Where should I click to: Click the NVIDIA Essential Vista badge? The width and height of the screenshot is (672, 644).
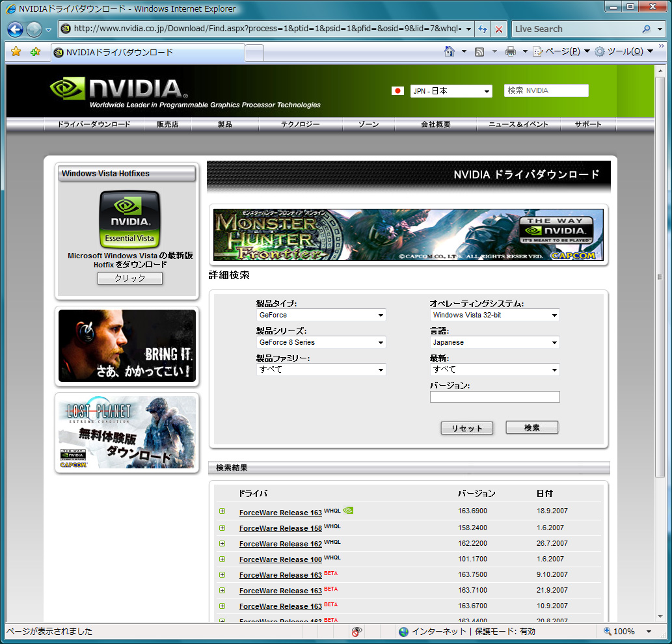pyautogui.click(x=129, y=219)
